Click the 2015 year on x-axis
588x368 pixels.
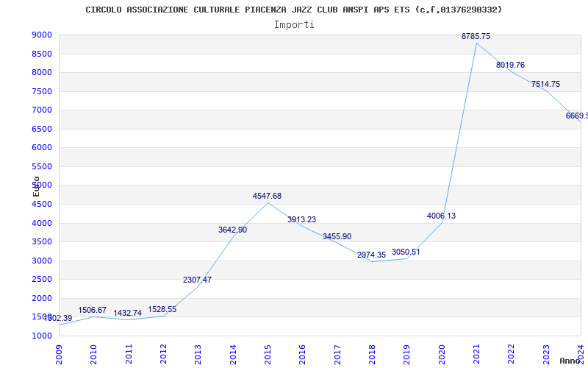[268, 352]
